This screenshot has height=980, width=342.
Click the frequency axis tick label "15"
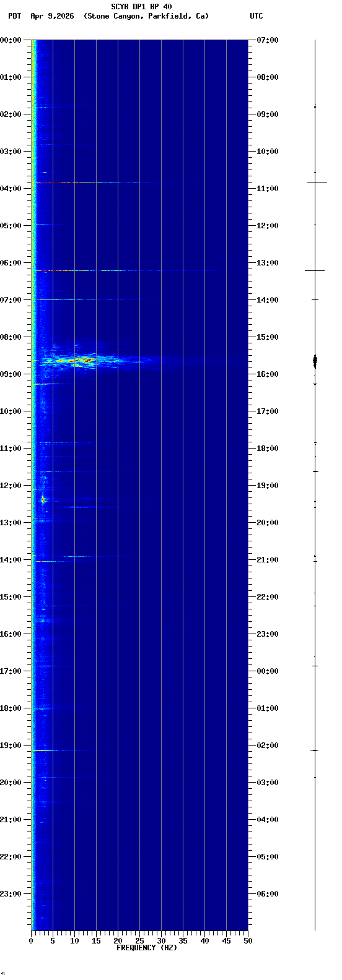pos(96,941)
